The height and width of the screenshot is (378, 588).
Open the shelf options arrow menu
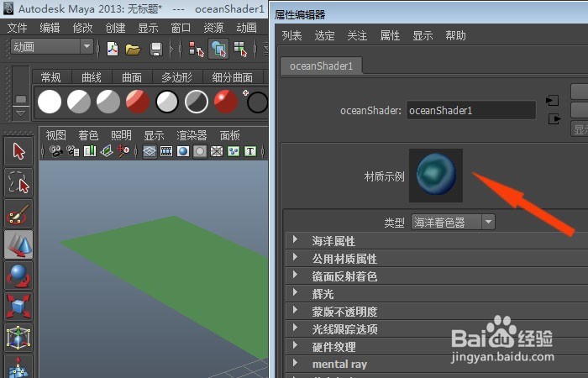click(x=21, y=113)
